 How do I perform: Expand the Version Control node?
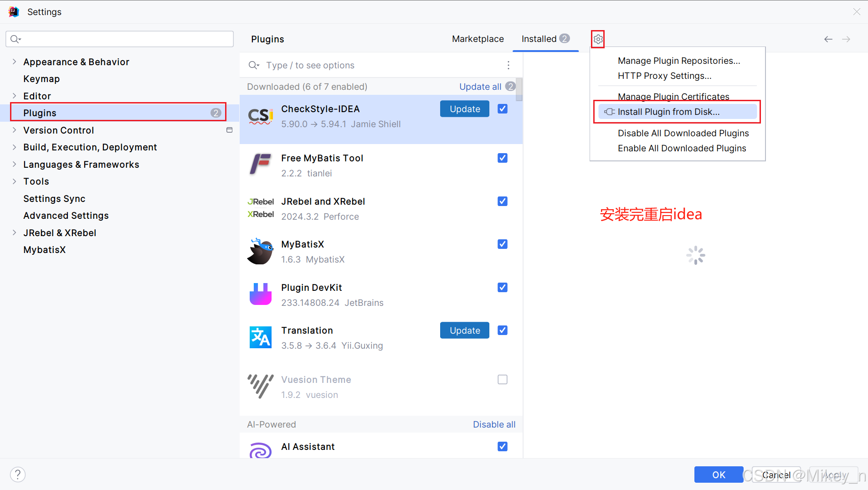[14, 130]
